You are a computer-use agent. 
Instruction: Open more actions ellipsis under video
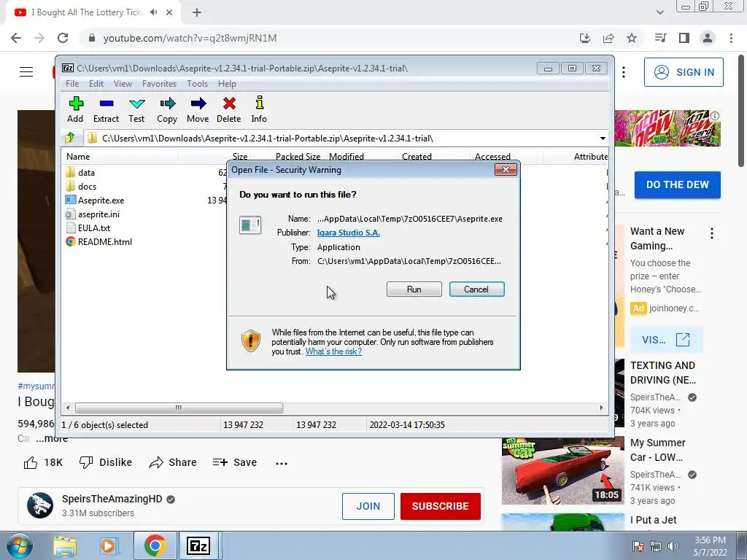point(282,463)
